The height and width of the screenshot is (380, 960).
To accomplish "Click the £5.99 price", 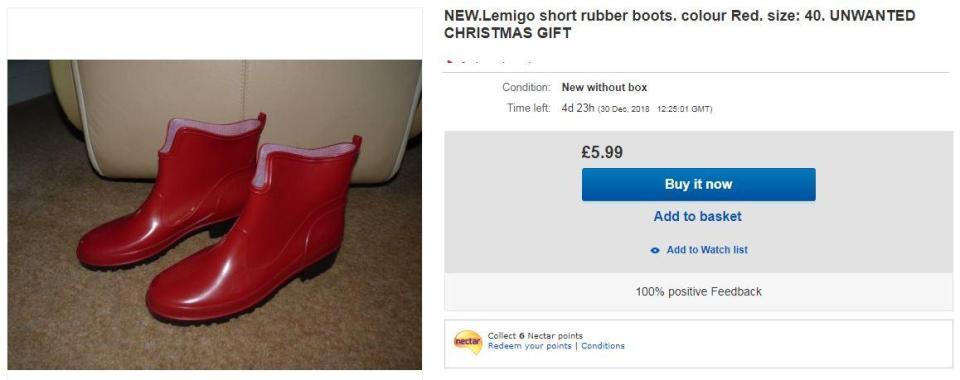I will [x=601, y=152].
